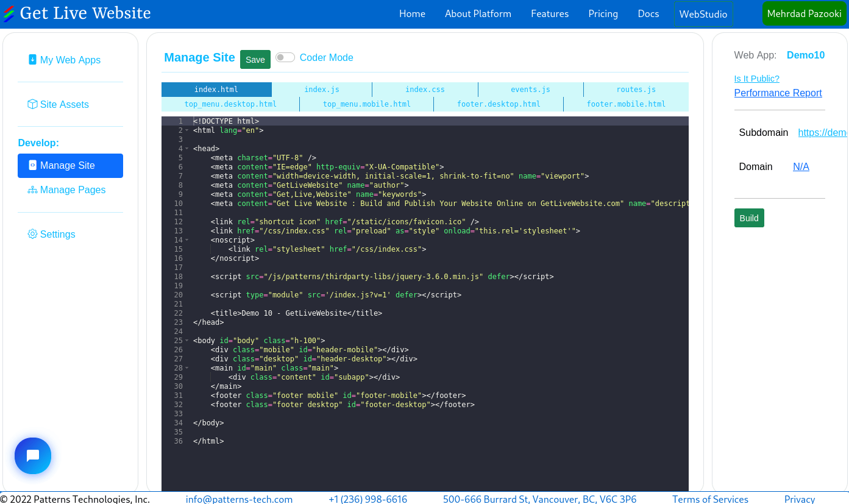Open the top_menu.mobile.html tab
Screen dimensions: 849x504
click(366, 104)
